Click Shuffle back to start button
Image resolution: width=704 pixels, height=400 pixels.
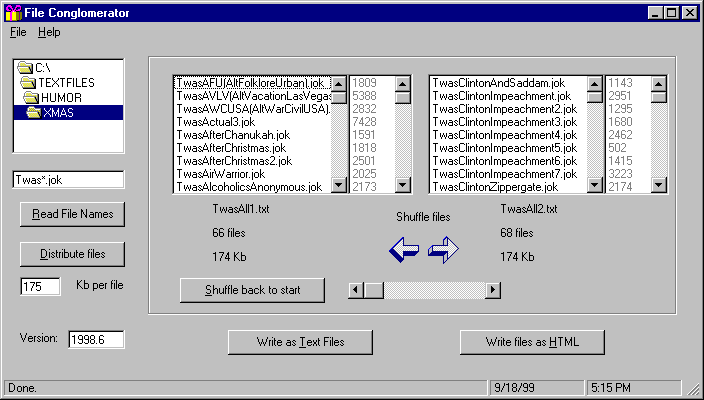pyautogui.click(x=252, y=290)
